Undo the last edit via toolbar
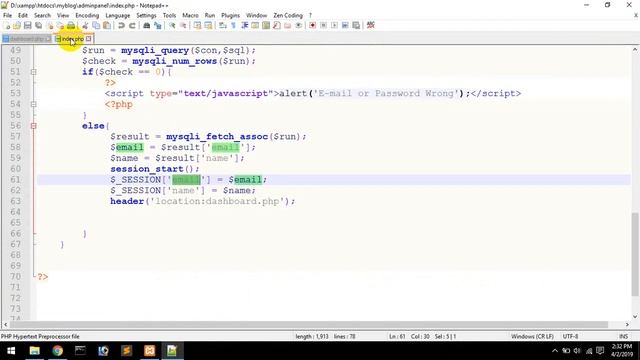Viewport: 640px width, 360px height. [121, 25]
